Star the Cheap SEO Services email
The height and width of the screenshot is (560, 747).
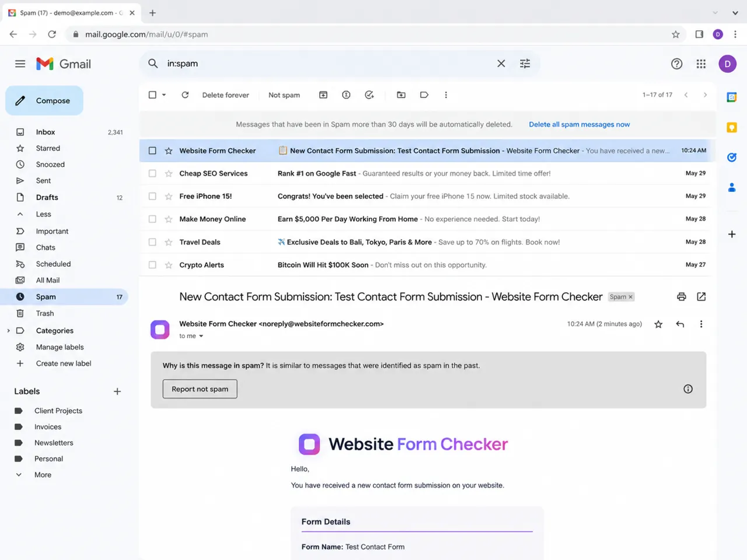click(169, 173)
